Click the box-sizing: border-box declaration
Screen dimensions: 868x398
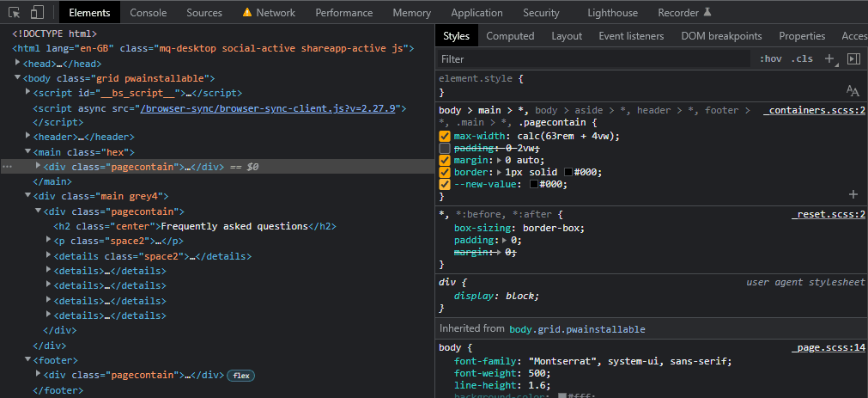point(519,229)
